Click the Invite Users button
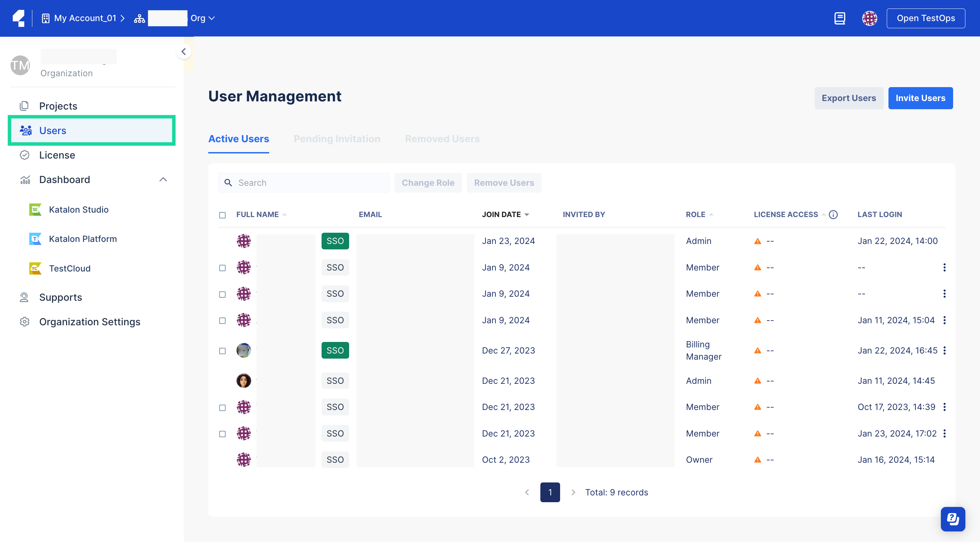Viewport: 980px width, 542px height. [920, 98]
